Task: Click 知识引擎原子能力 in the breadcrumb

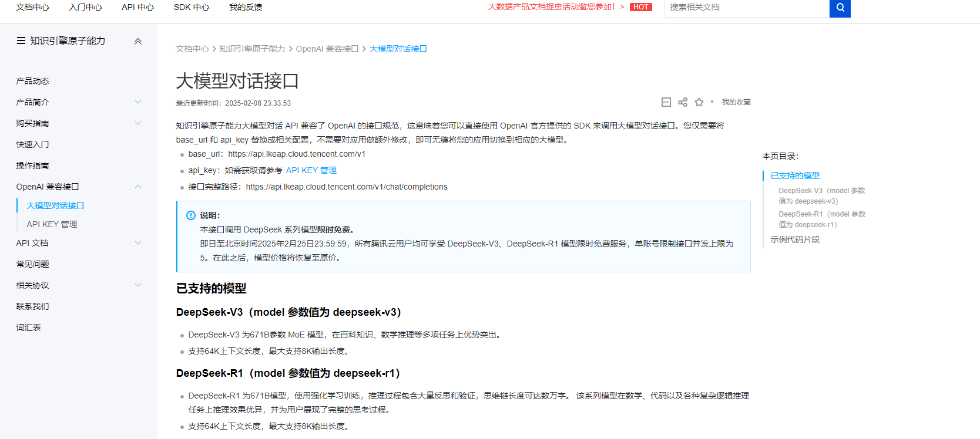Action: click(252, 49)
